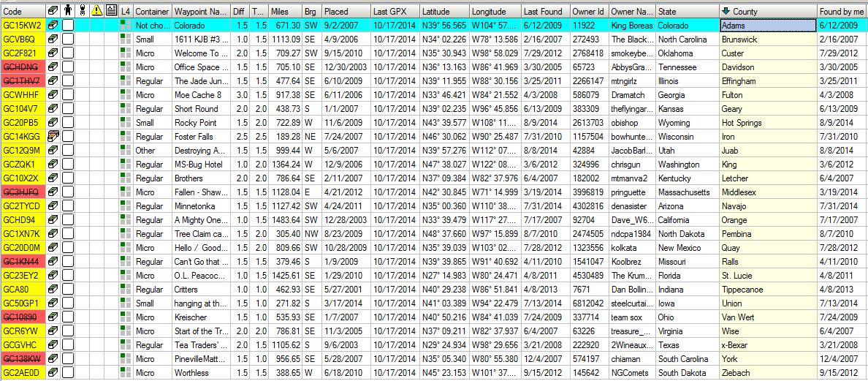Screen dimensions: 868x381
Task: Click the user notes icon column header
Action: pyautogui.click(x=110, y=12)
